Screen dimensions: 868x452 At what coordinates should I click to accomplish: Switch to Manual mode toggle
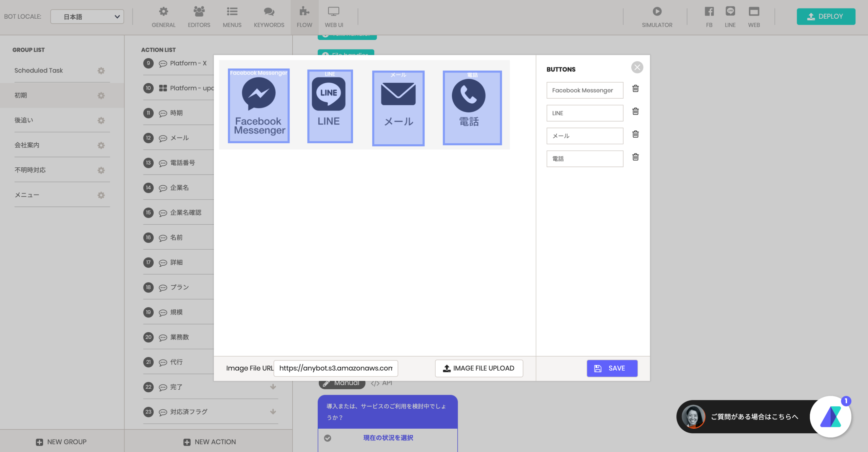pos(342,383)
